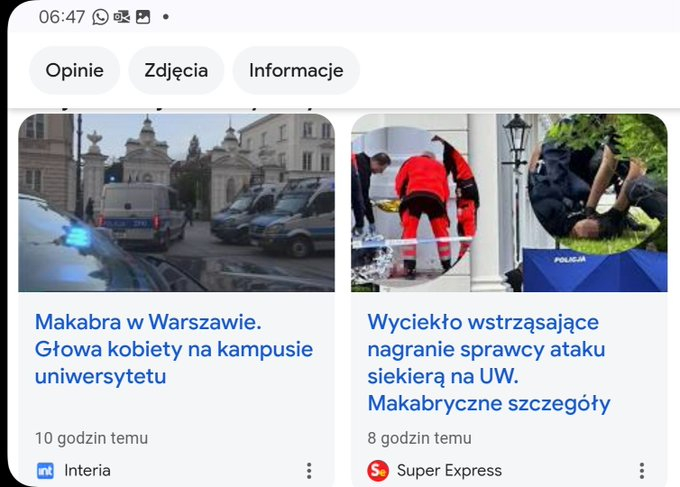680x487 pixels.
Task: Tap the Outlook mail notification icon
Action: click(x=121, y=17)
